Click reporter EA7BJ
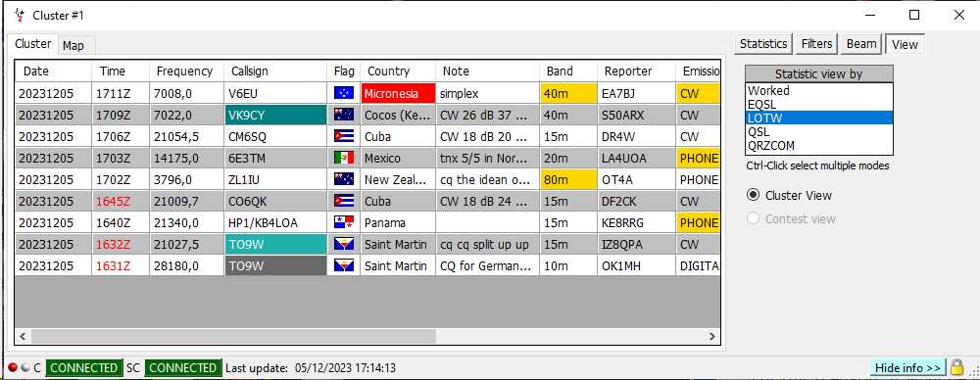Viewport: 980px width, 380px height. point(636,94)
